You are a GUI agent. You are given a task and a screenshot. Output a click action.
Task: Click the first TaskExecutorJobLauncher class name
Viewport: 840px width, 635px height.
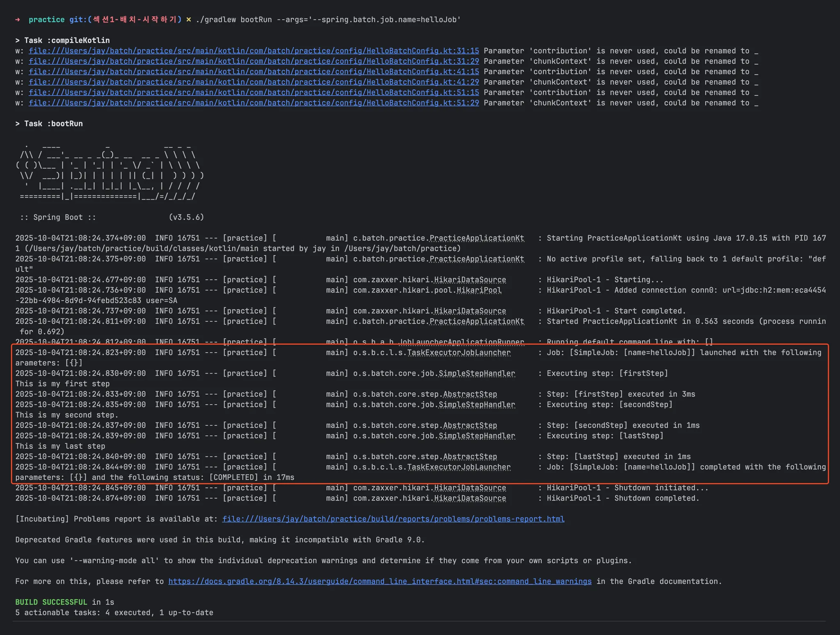pos(459,353)
